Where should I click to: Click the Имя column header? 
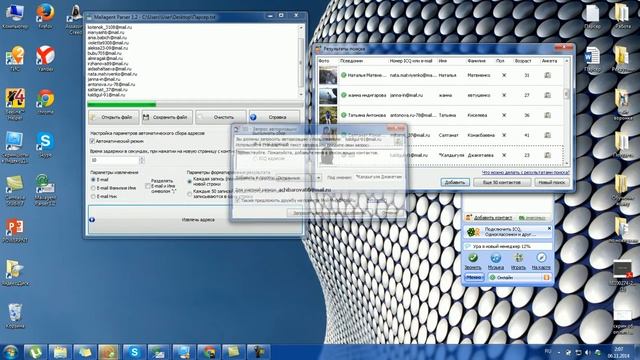[x=442, y=61]
